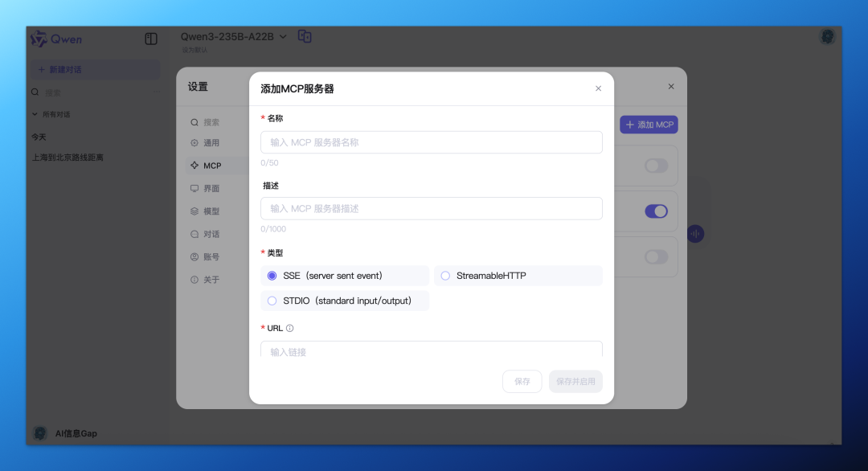Click the top-right user avatar
Viewport: 868px width, 471px height.
(x=828, y=36)
